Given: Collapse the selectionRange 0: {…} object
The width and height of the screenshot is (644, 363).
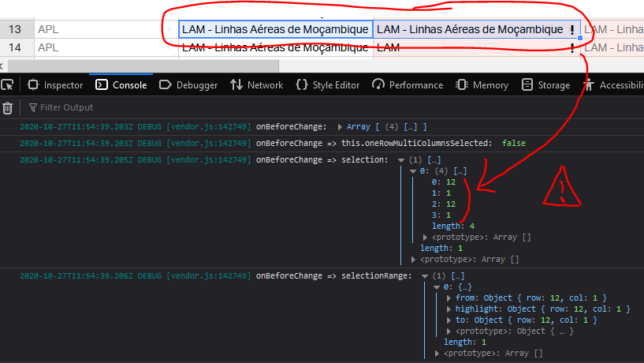Looking at the screenshot, I should tap(437, 287).
